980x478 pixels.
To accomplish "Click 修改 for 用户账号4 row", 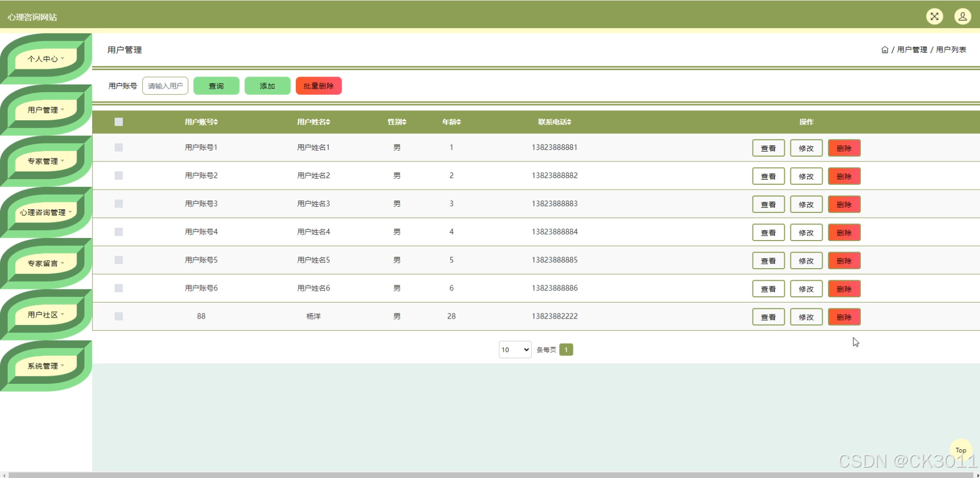I will (x=806, y=232).
